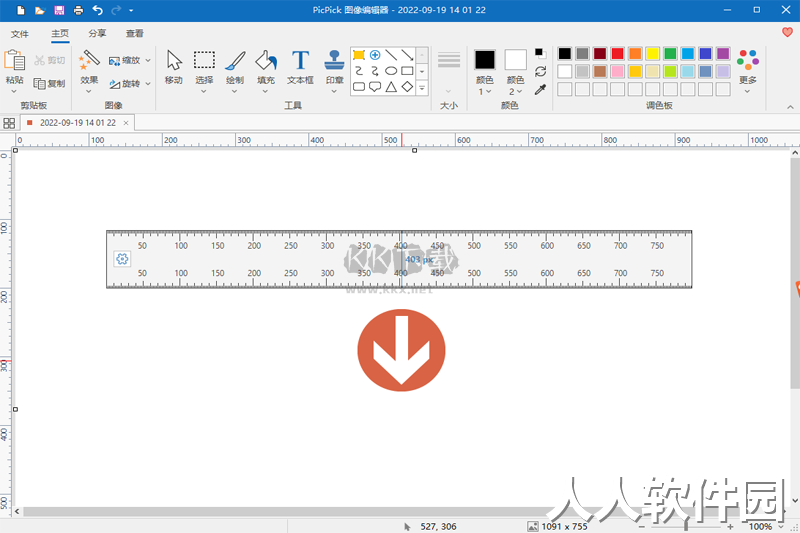Select the 选择 selection tool
The width and height of the screenshot is (800, 533).
click(x=204, y=67)
